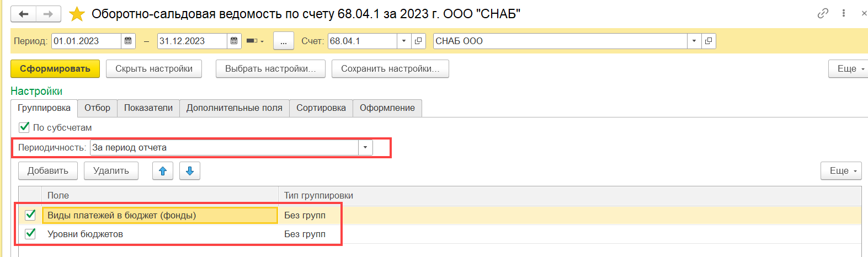This screenshot has height=257, width=868.
Task: Open calendar for end date 31.12.2023
Action: pos(234,41)
